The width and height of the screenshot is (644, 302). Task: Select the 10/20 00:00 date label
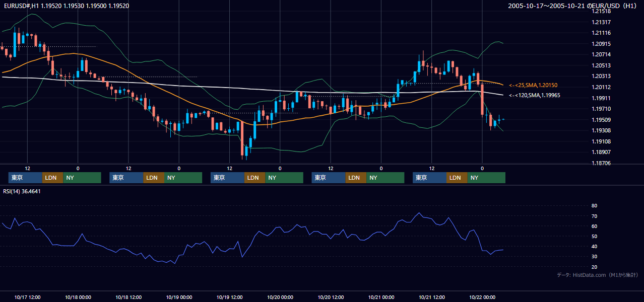(280, 297)
